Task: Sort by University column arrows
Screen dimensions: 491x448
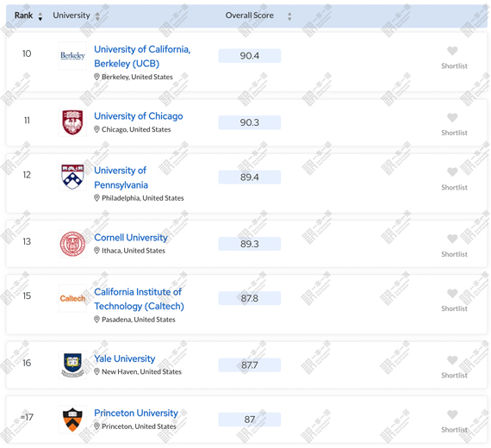Action: click(97, 16)
